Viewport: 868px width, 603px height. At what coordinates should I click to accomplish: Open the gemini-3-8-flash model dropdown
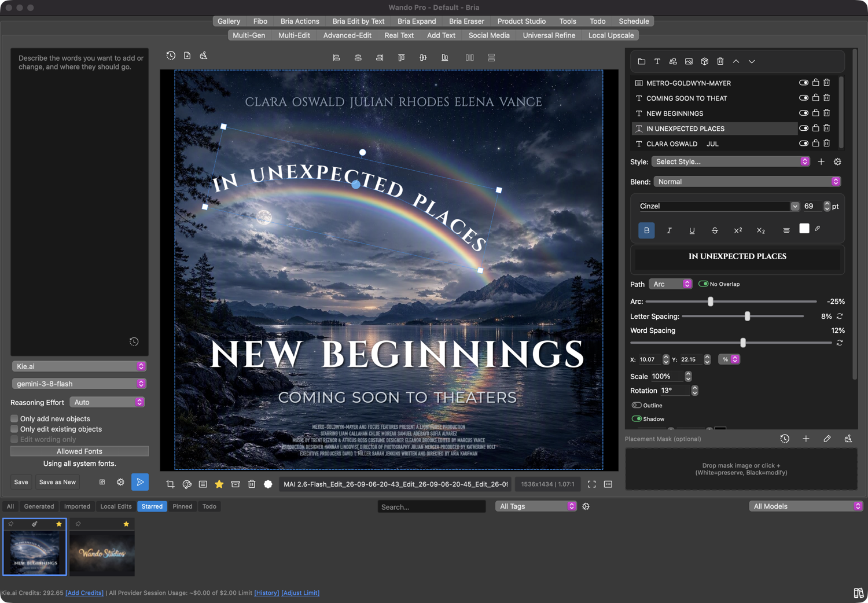[79, 384]
